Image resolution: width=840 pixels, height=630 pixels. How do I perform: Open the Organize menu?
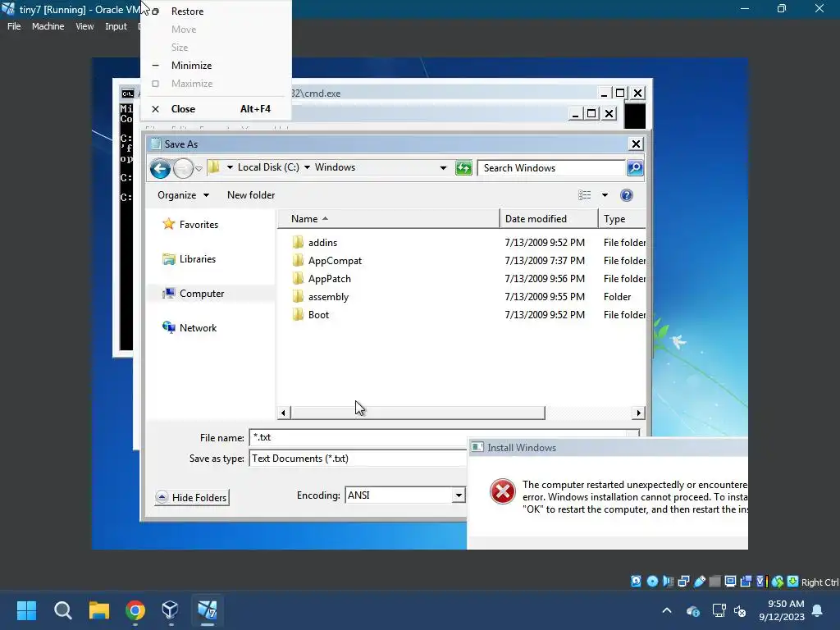[183, 195]
